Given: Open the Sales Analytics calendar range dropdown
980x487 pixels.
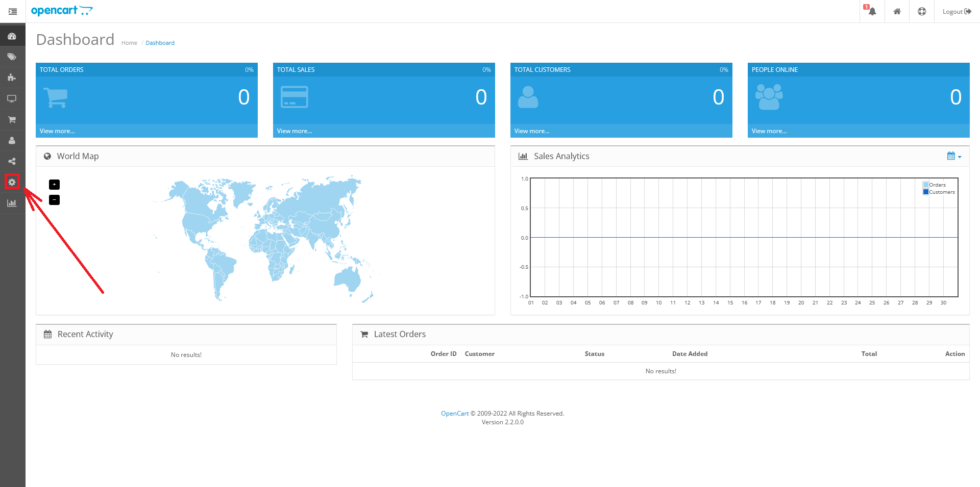Looking at the screenshot, I should point(954,156).
